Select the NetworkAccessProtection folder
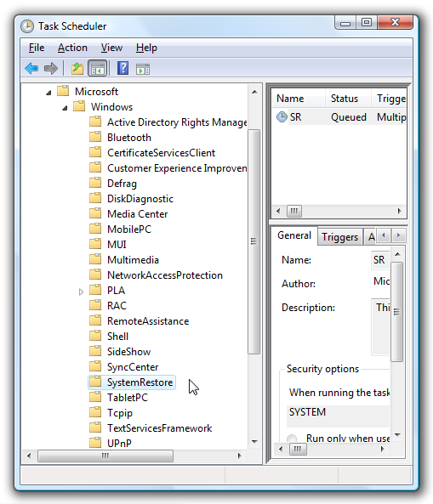This screenshot has width=433, height=504. (x=165, y=275)
